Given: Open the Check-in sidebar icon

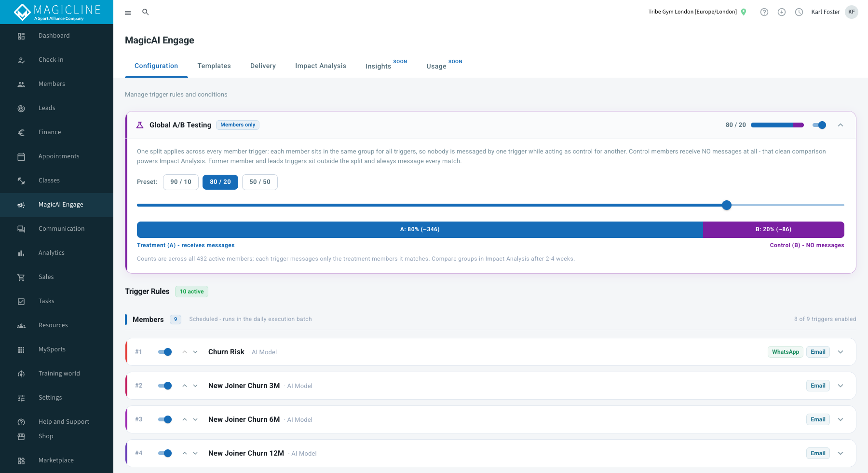Looking at the screenshot, I should tap(21, 60).
